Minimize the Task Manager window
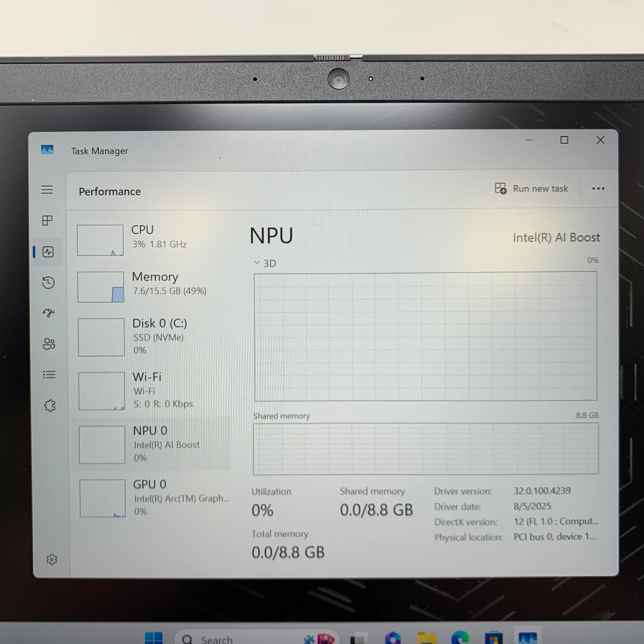644x644 pixels. 529,140
